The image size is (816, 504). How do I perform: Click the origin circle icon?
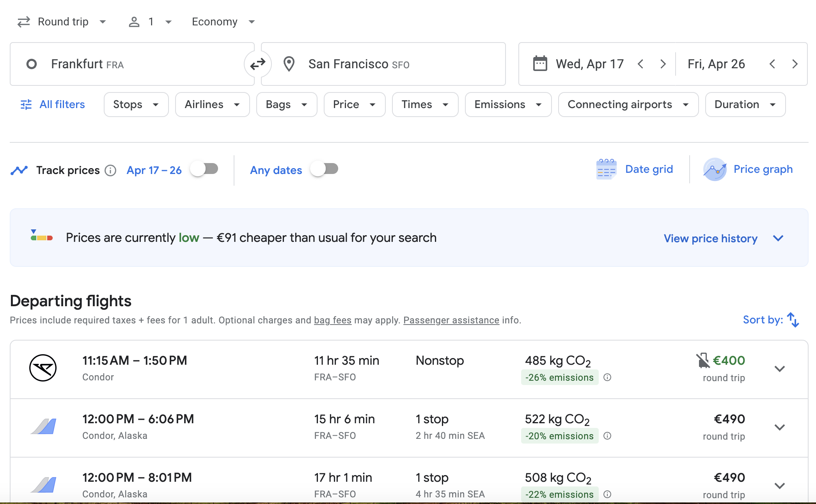coord(32,64)
